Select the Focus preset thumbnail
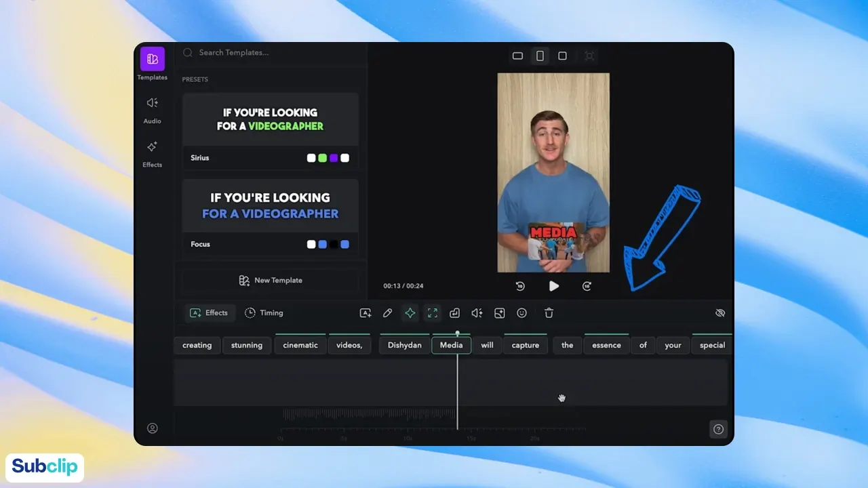The width and height of the screenshot is (868, 488). (x=271, y=206)
